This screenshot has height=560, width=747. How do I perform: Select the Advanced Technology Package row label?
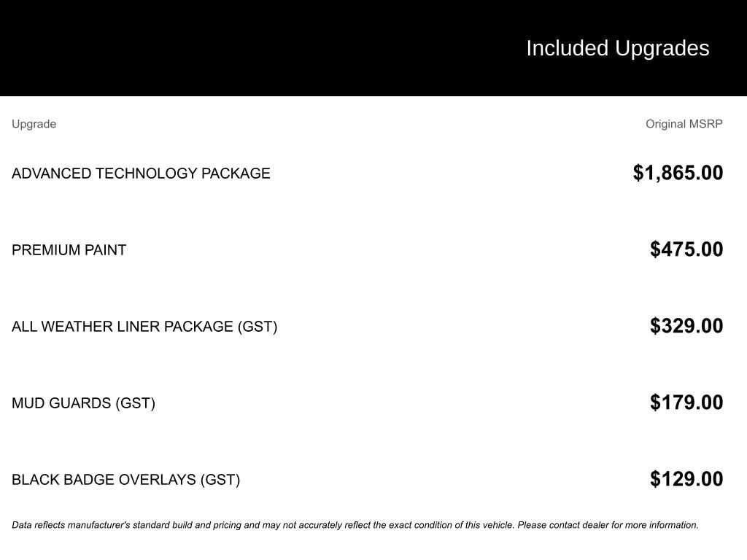tap(141, 174)
